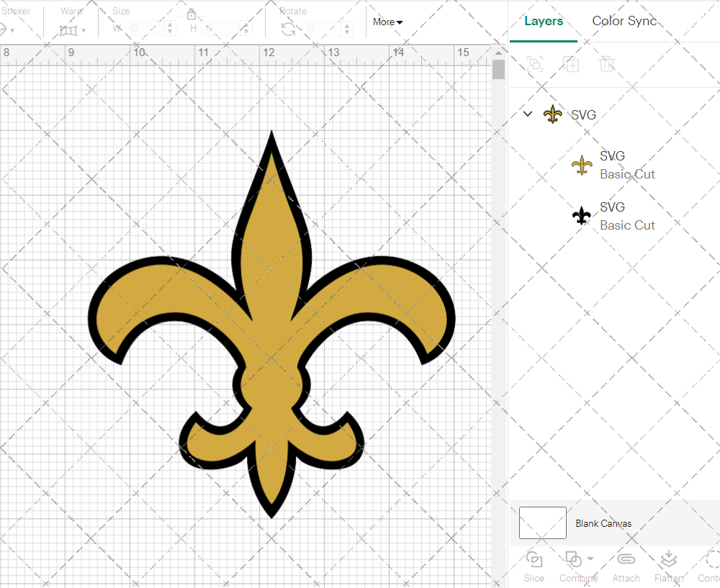
Task: Open the More dropdown menu
Action: pyautogui.click(x=387, y=22)
